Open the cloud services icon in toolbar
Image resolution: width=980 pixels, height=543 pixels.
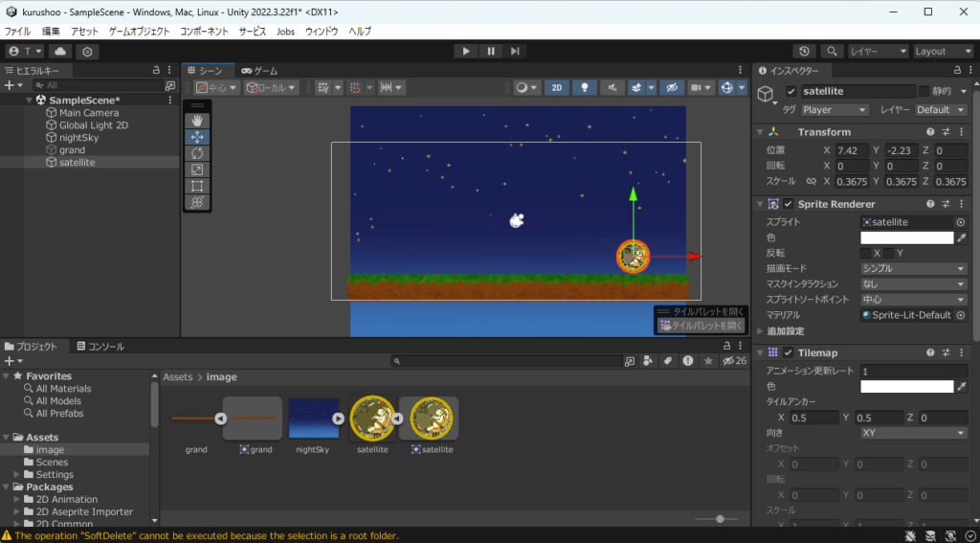pyautogui.click(x=60, y=51)
